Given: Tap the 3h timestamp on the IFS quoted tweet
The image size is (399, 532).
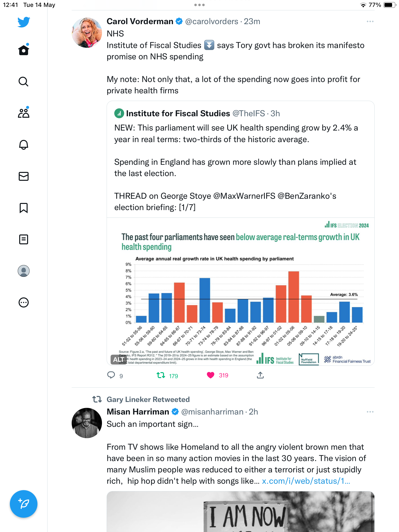Looking at the screenshot, I should (x=275, y=113).
